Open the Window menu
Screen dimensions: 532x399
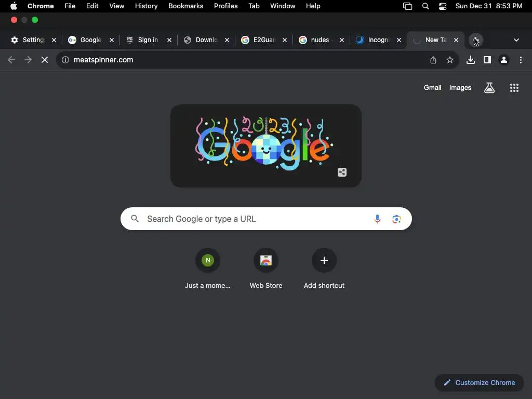coord(283,6)
